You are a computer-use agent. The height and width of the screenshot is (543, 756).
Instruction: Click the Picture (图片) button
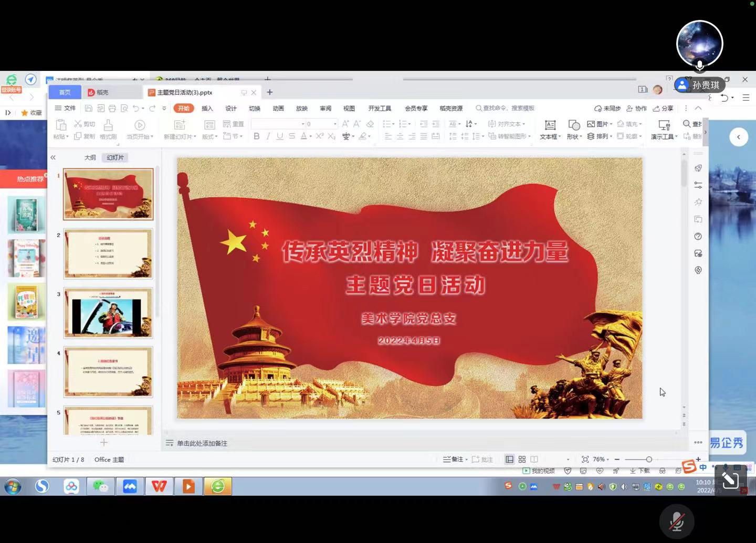(x=600, y=124)
